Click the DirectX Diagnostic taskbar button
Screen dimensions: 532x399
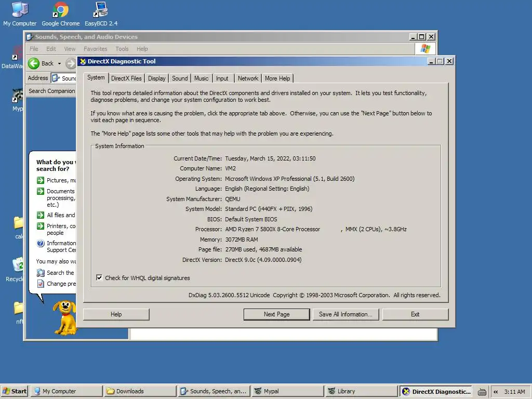436,391
